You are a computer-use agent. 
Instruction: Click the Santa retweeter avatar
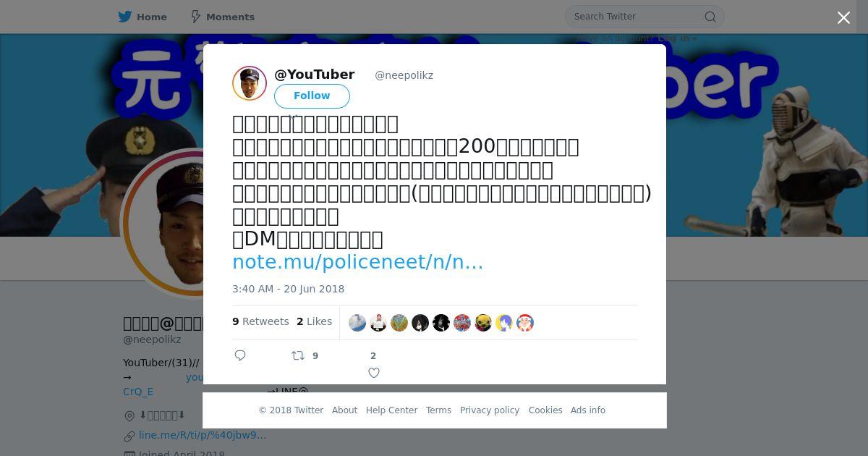coord(525,323)
